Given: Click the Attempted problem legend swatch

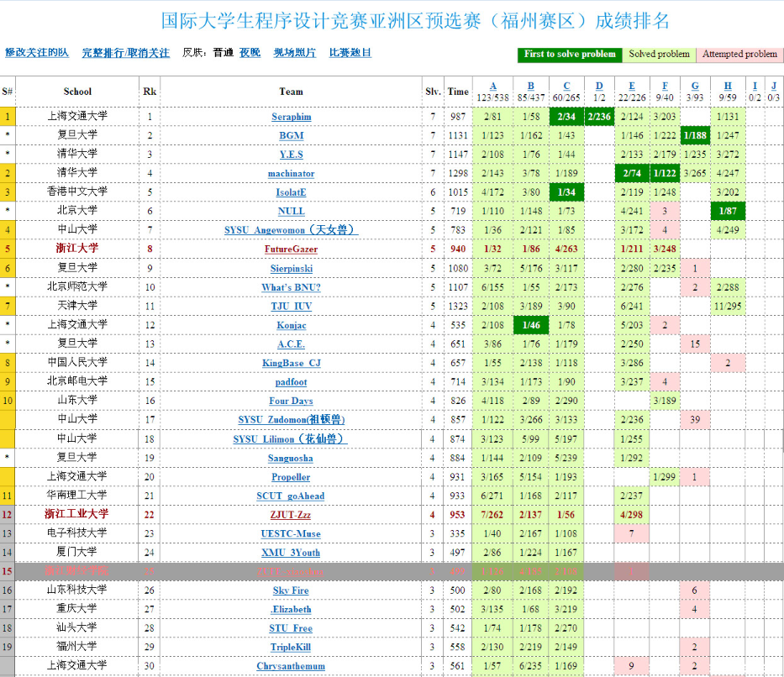Looking at the screenshot, I should (x=739, y=55).
